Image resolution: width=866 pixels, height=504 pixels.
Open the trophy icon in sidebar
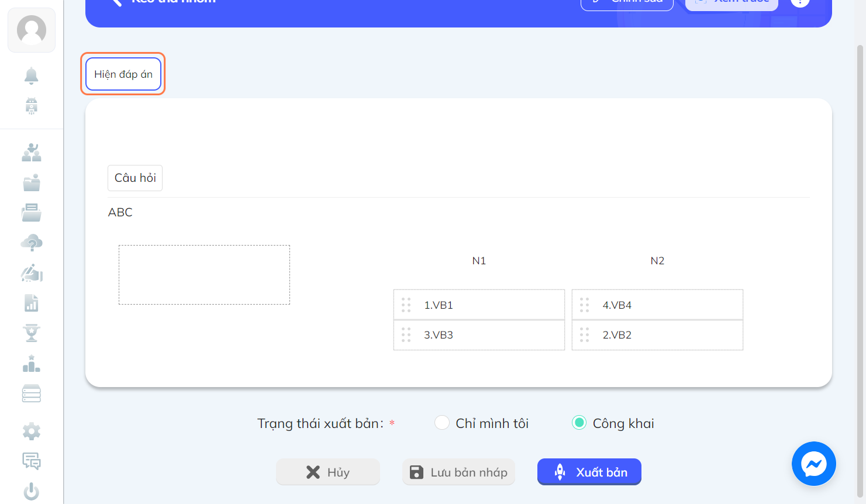(32, 333)
